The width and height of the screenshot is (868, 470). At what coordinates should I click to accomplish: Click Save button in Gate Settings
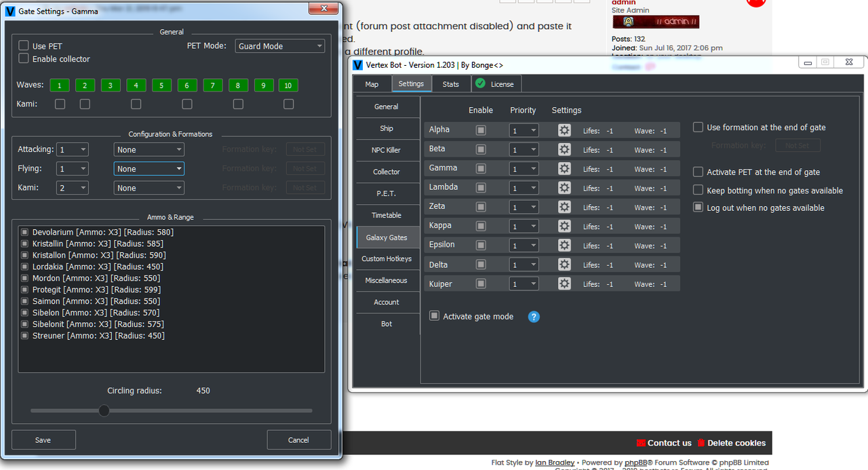pos(43,439)
